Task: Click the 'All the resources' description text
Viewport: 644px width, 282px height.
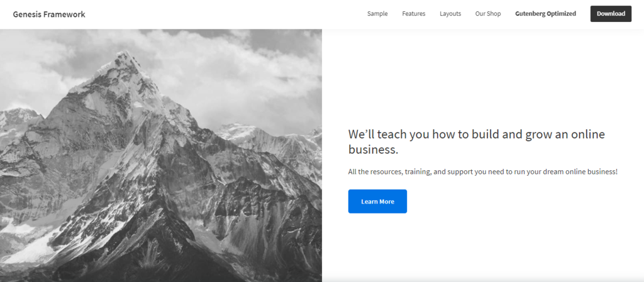Action: pos(482,171)
